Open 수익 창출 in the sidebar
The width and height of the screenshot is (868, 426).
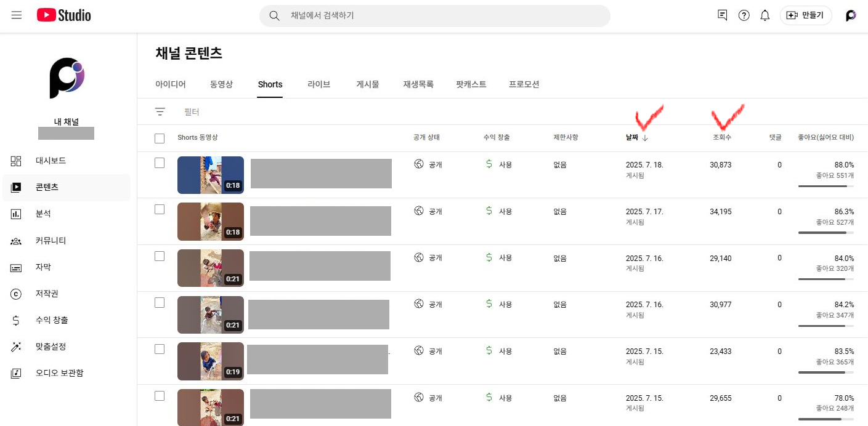pos(52,320)
